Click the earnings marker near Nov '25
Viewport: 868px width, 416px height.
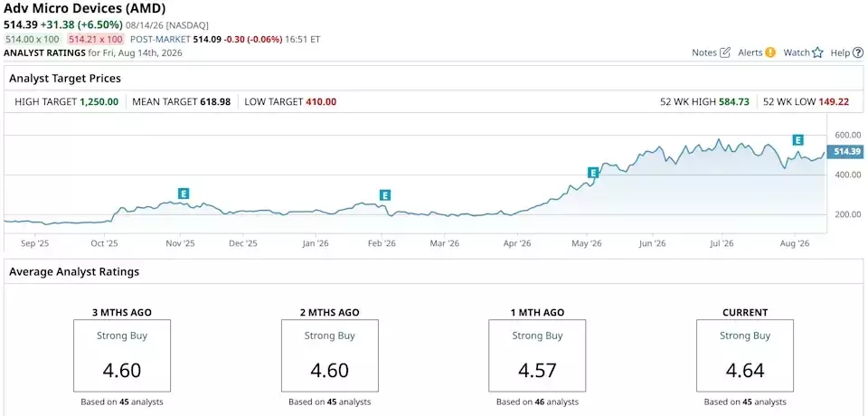click(x=184, y=194)
